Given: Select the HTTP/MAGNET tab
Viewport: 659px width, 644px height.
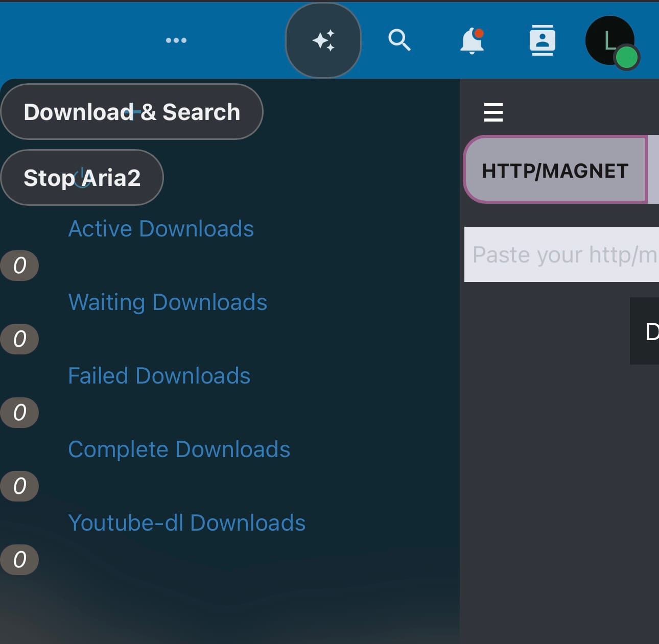Looking at the screenshot, I should pyautogui.click(x=555, y=170).
